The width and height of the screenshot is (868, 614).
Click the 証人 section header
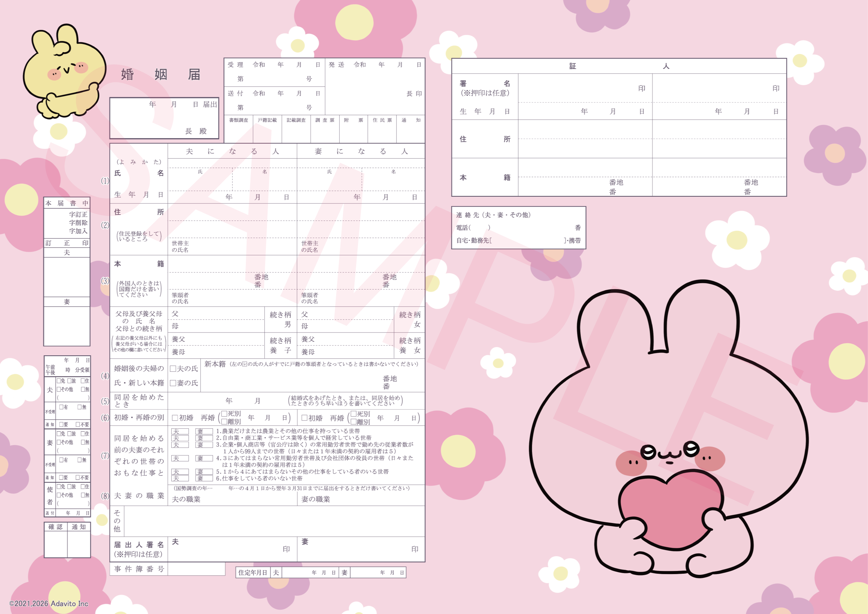pyautogui.click(x=619, y=66)
